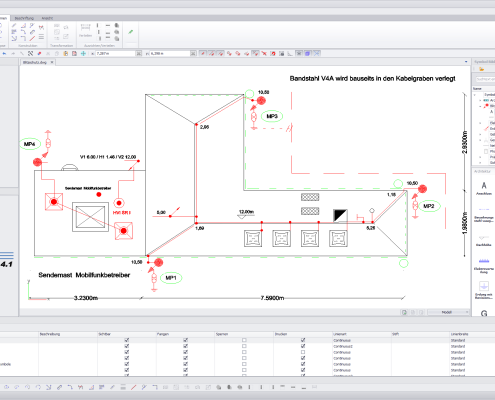Click the MP3 label in drawing

coord(272,116)
